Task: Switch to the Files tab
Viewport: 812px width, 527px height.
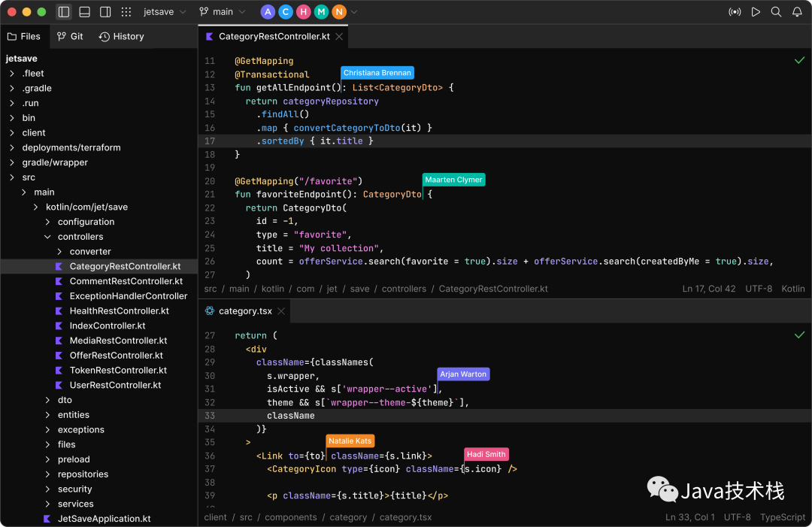Action: [x=24, y=36]
